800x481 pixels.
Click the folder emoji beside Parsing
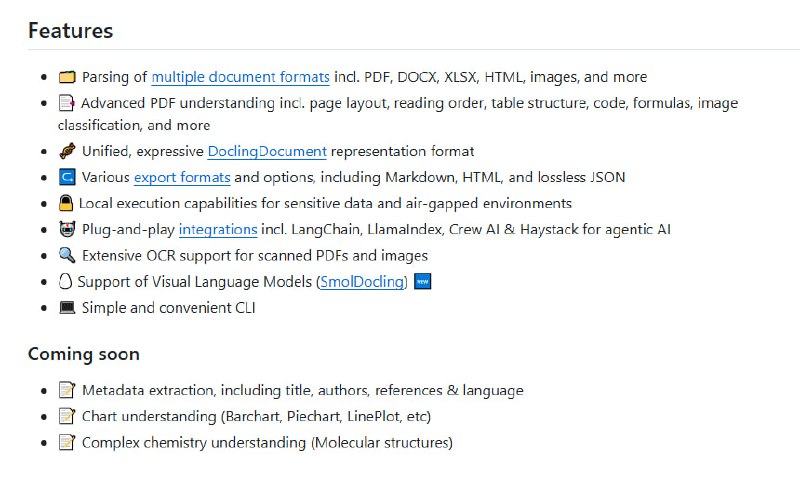67,77
